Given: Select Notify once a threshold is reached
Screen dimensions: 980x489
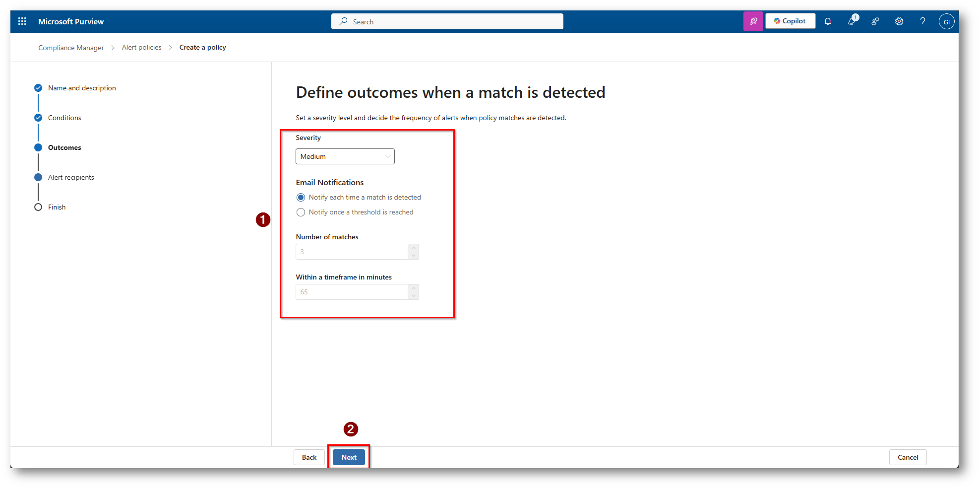Looking at the screenshot, I should coord(301,212).
